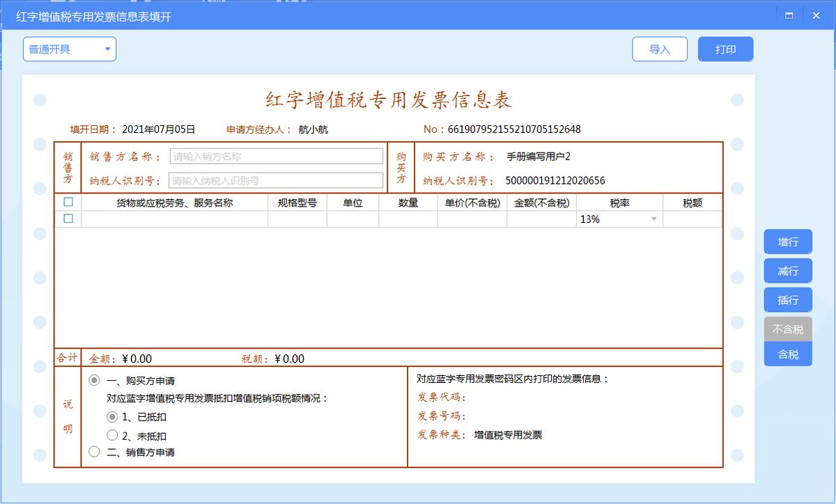836x504 pixels.
Task: Select the 不含税 option on the right
Action: tap(787, 329)
